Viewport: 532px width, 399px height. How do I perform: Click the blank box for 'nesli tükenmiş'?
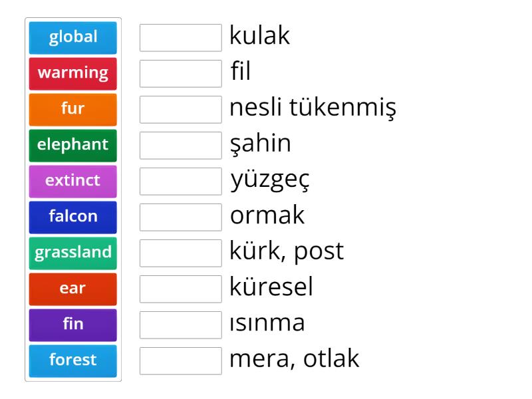tap(181, 110)
